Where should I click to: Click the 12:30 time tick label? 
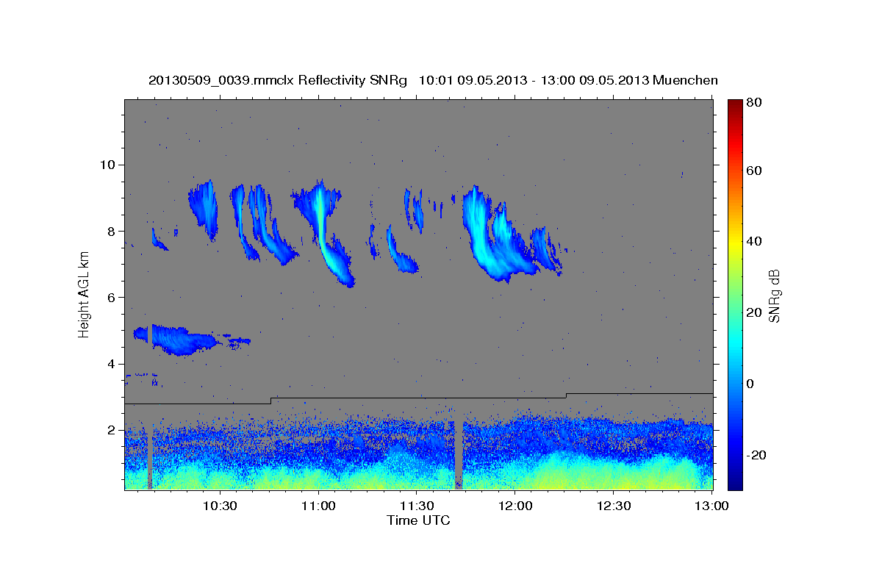(614, 506)
